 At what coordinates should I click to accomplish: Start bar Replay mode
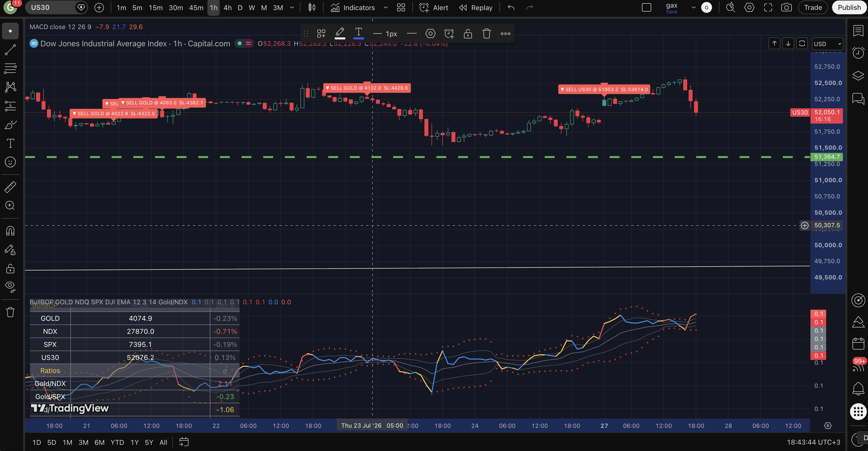(476, 7)
